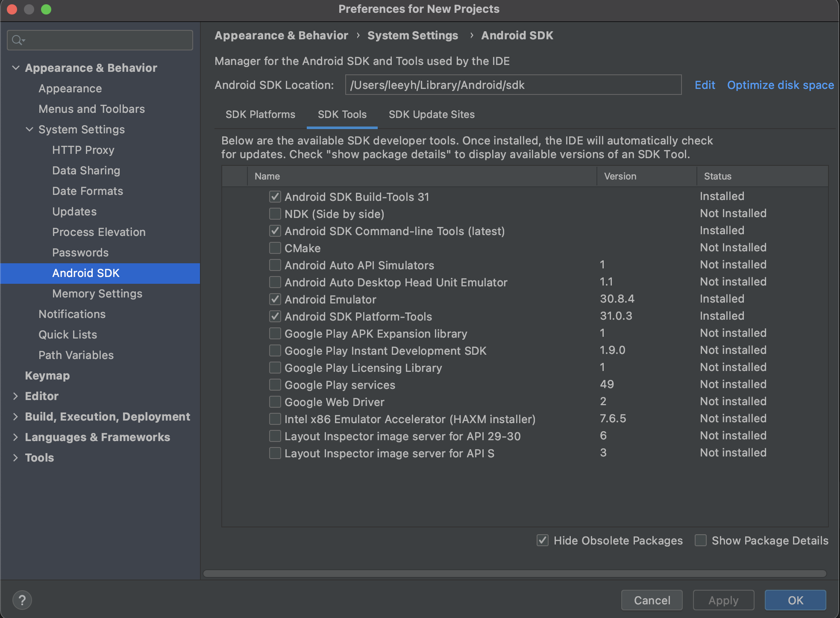
Task: Tick Google Play services checkbox
Action: (275, 385)
